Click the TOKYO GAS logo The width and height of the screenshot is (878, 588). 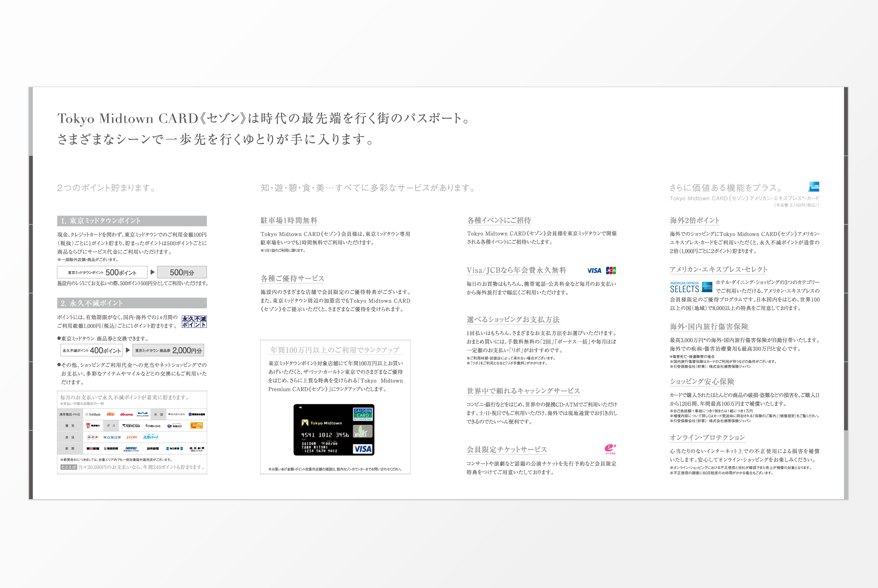131,426
